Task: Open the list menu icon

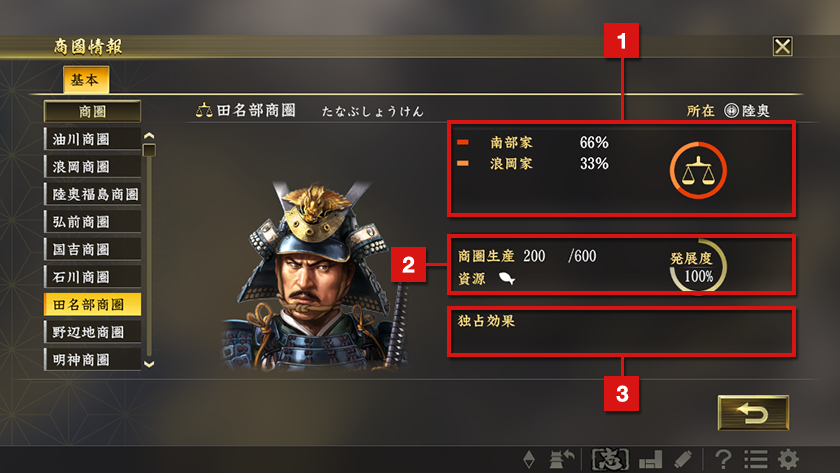Action: click(756, 459)
